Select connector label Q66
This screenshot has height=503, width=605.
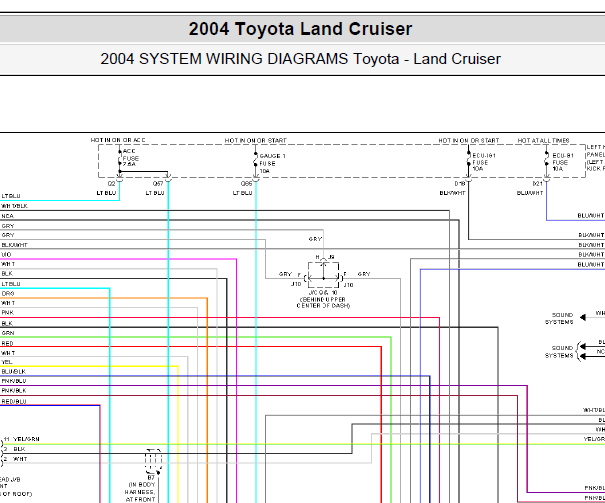(x=247, y=184)
